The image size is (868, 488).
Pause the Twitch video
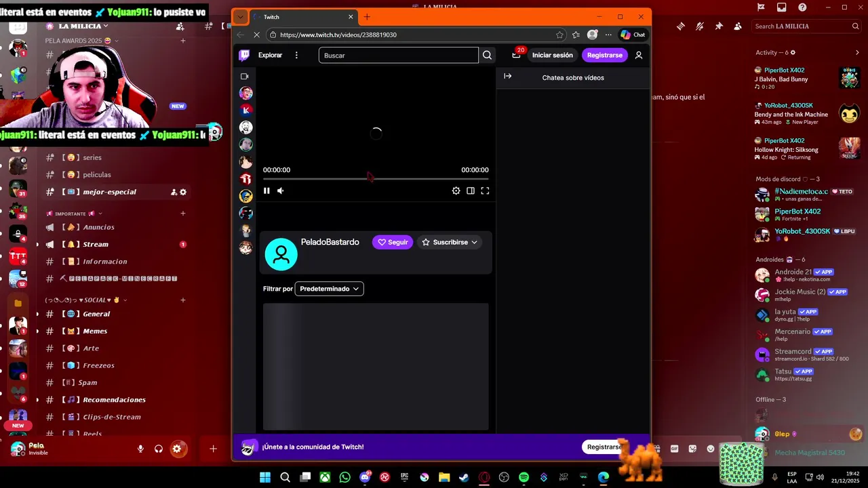click(x=267, y=191)
